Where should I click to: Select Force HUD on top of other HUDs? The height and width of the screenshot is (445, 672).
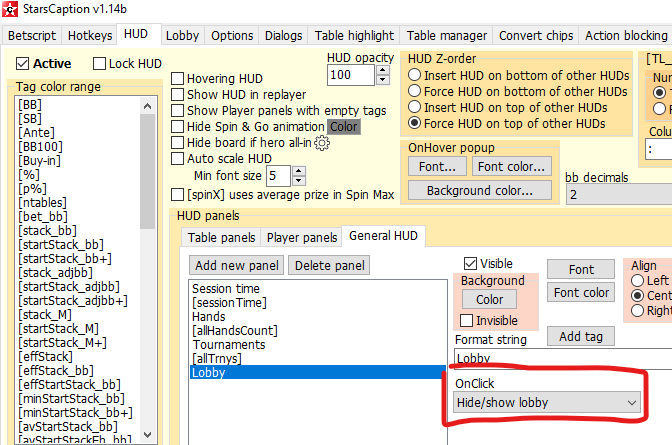(x=414, y=123)
